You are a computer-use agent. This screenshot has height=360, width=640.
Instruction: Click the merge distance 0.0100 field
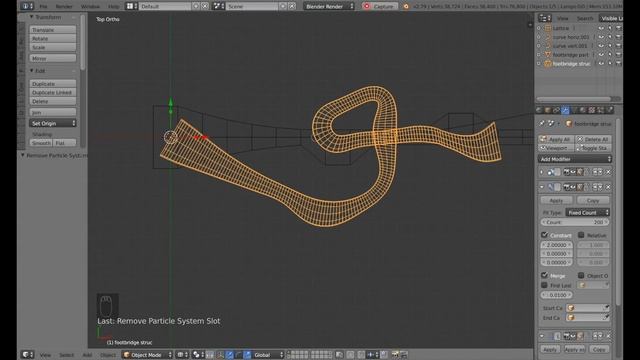(x=557, y=295)
